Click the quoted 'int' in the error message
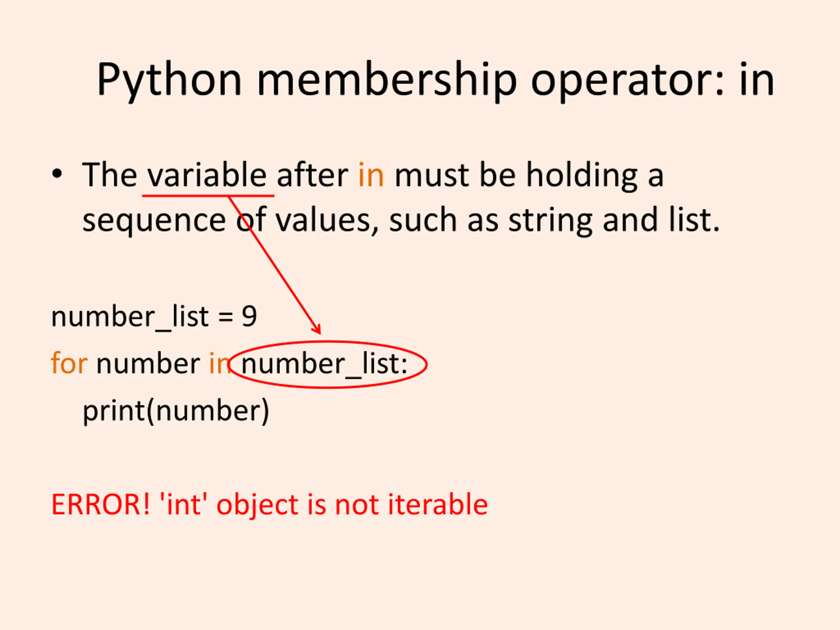The height and width of the screenshot is (630, 840). [184, 505]
